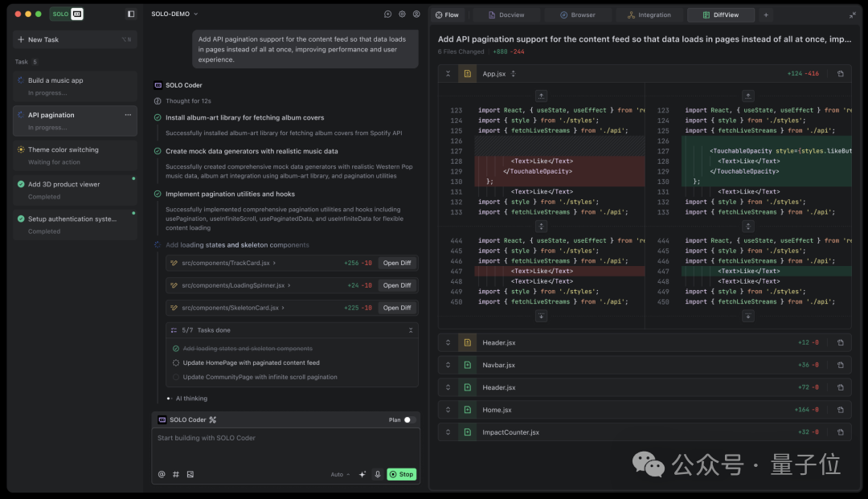
Task: Toggle the Plan mode switch
Action: tap(409, 420)
